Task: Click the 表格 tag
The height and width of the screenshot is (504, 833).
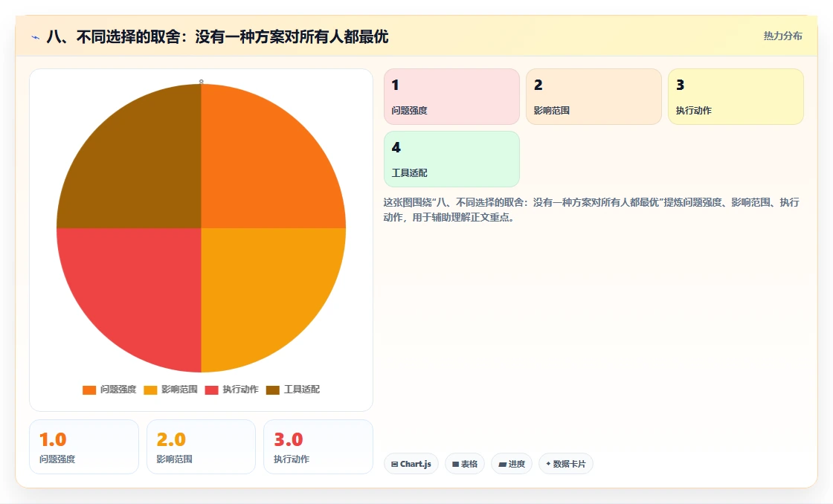Action: click(465, 464)
